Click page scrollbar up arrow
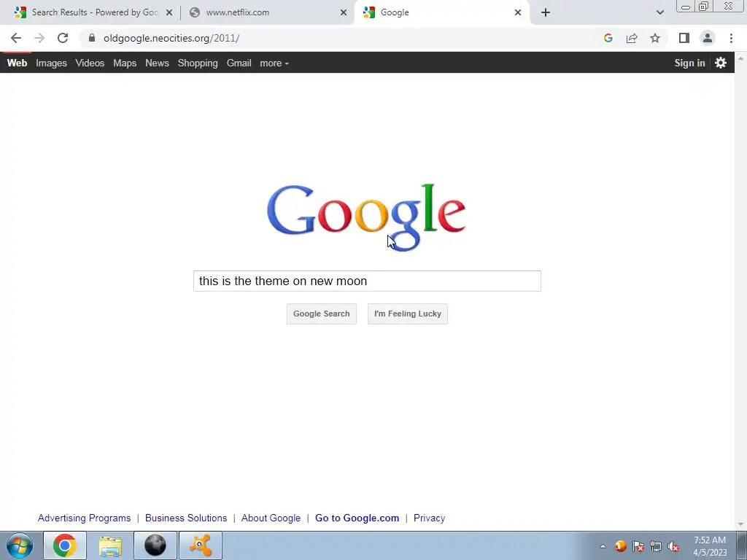747x560 pixels. (741, 58)
